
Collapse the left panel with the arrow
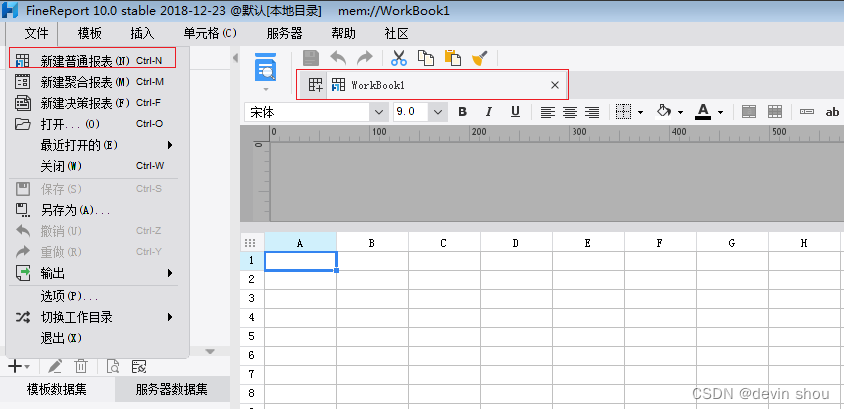click(235, 58)
